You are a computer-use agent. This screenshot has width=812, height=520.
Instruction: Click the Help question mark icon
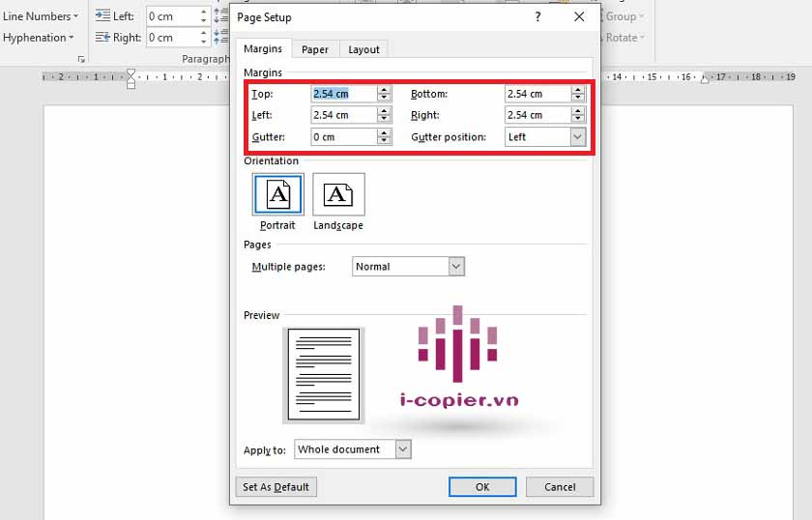pos(538,16)
